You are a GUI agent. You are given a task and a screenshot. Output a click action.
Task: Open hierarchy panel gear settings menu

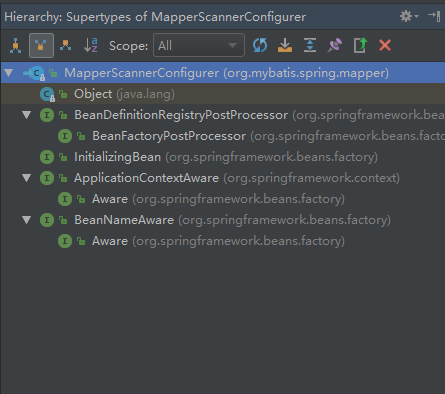[x=408, y=16]
